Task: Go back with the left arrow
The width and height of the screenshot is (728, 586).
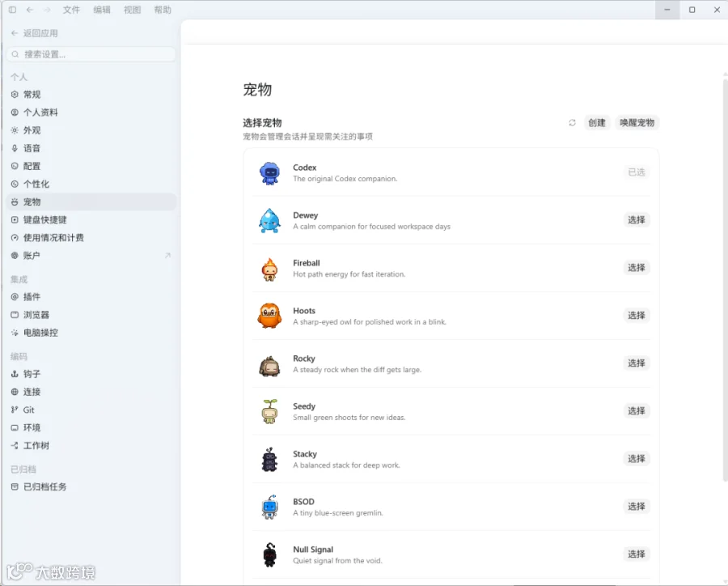Action: pyautogui.click(x=30, y=10)
